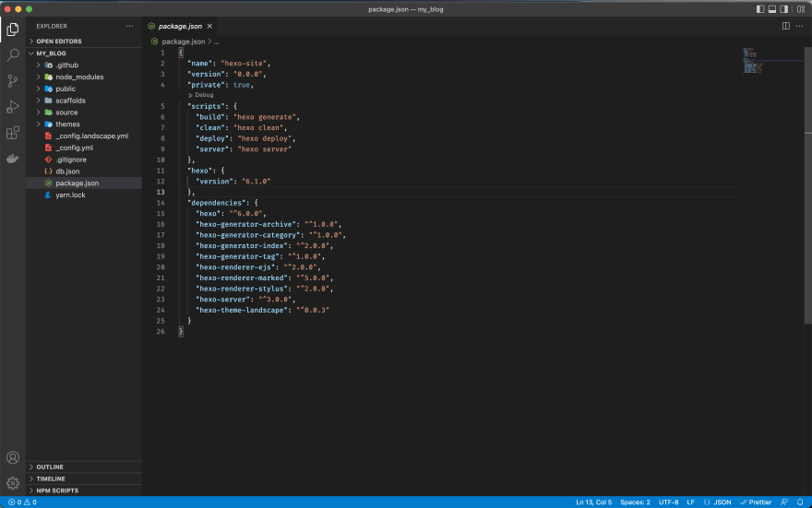Toggle secondary side bar layout icon

coord(784,9)
